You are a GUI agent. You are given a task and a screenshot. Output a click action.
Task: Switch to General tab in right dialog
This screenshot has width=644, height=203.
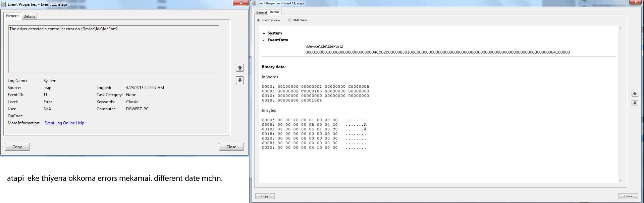pos(261,12)
